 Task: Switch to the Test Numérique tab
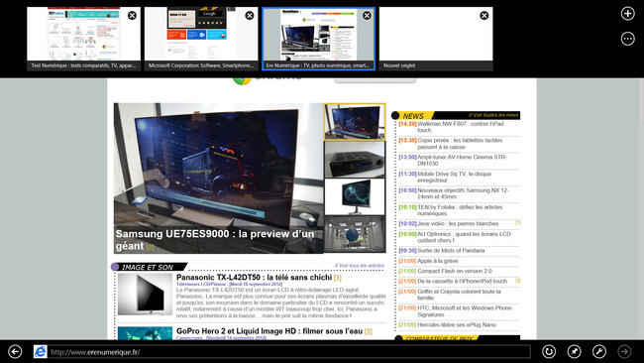tap(84, 39)
